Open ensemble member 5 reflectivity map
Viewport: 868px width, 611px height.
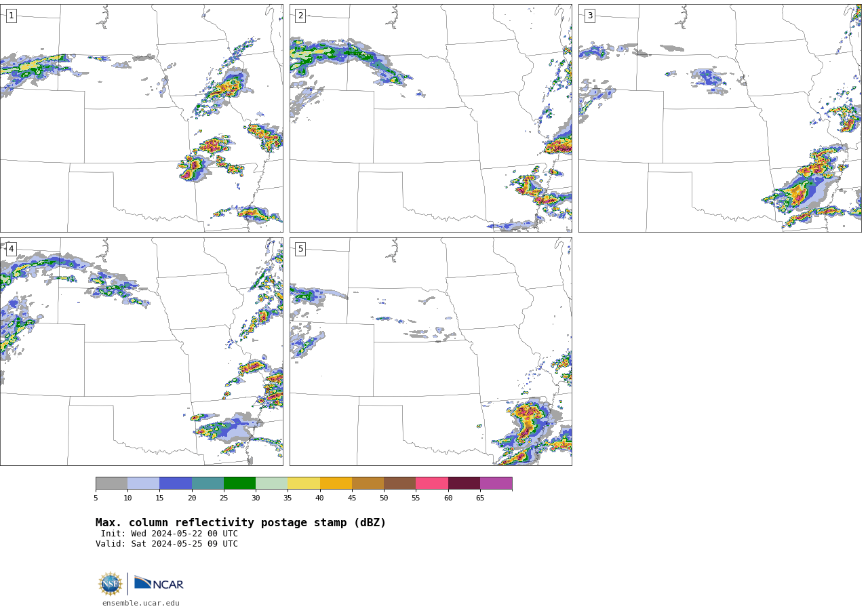[431, 351]
